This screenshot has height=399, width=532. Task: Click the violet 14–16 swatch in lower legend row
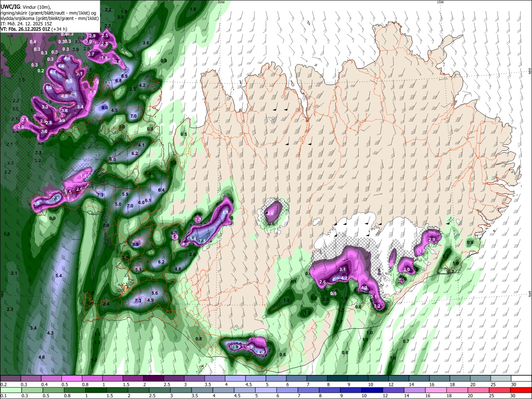[414, 390]
